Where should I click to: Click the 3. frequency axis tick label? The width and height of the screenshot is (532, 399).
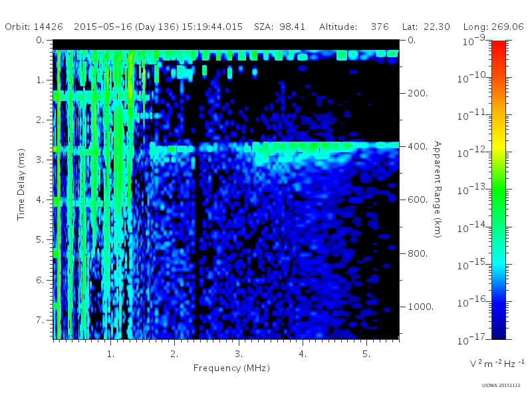pyautogui.click(x=239, y=354)
